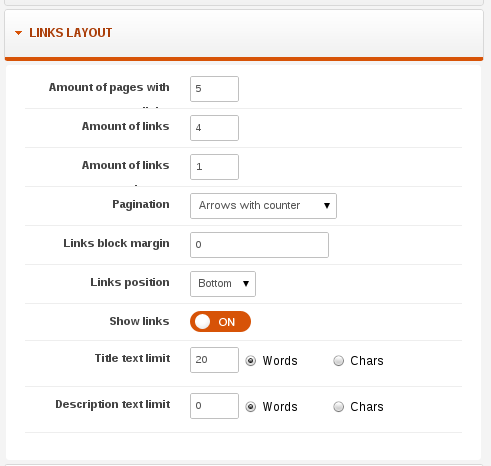Click the Description text limit number field
Image resolution: width=491 pixels, height=466 pixels.
click(x=214, y=406)
